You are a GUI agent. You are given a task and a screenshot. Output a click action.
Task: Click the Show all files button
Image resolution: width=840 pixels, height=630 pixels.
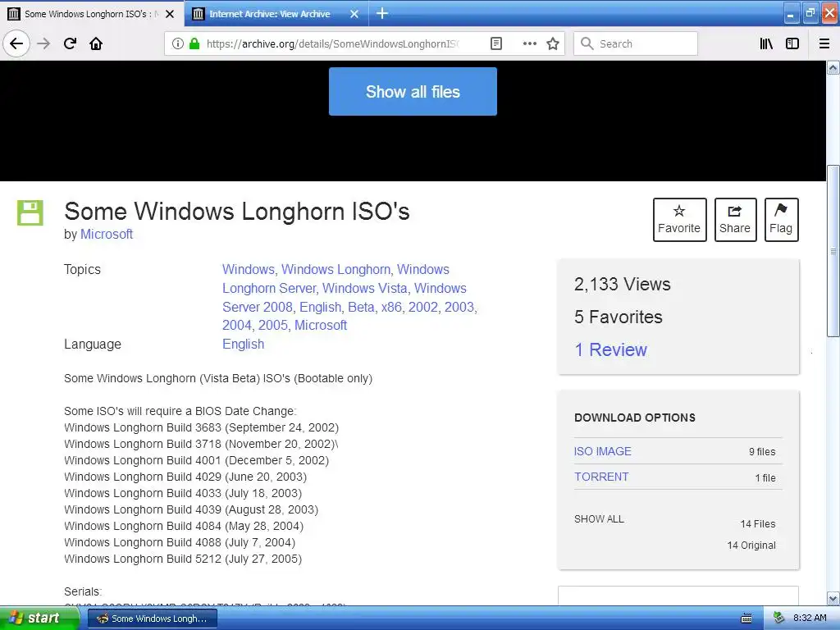[413, 92]
